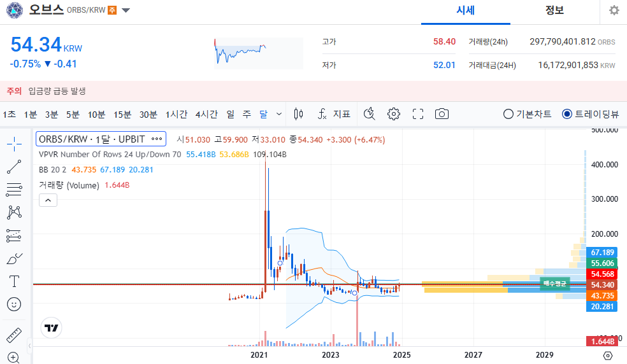Viewport: 627px width, 364px height.
Task: Select the 1분 timeframe
Action: click(31, 115)
